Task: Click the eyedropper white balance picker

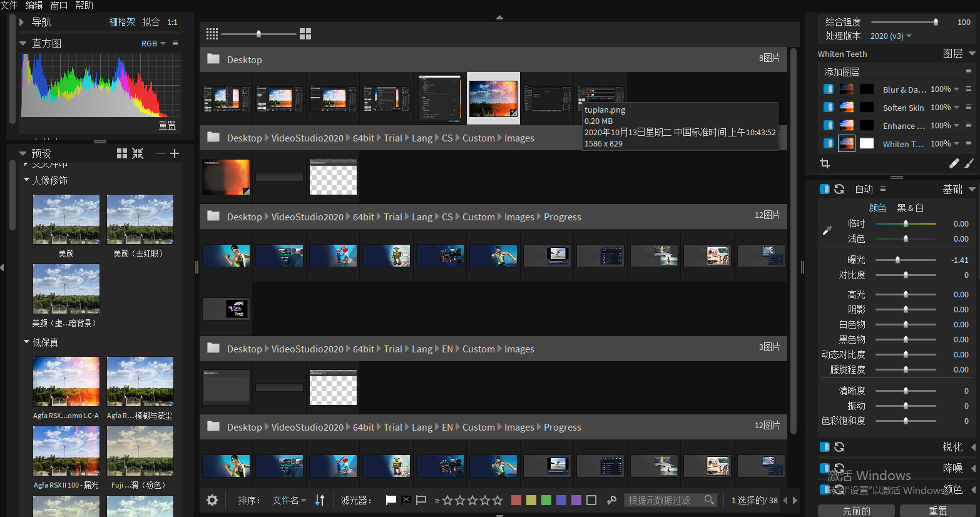Action: tap(827, 231)
